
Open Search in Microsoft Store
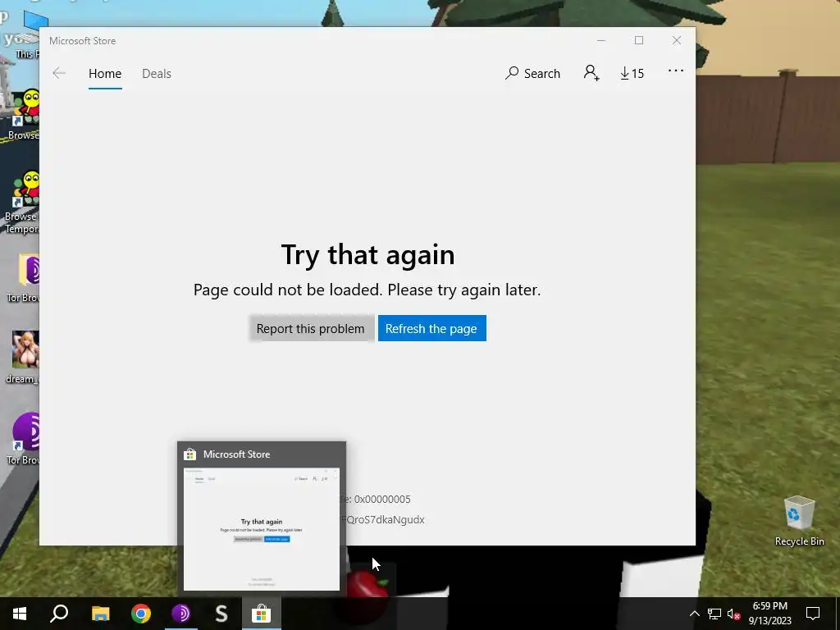pos(532,73)
